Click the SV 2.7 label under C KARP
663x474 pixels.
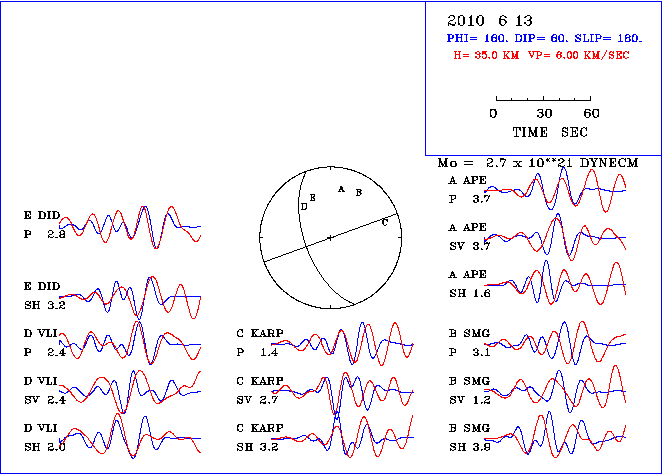point(257,400)
